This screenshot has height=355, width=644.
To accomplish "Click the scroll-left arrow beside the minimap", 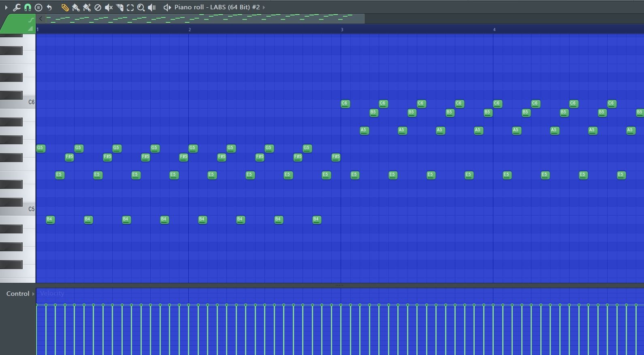I will click(41, 19).
